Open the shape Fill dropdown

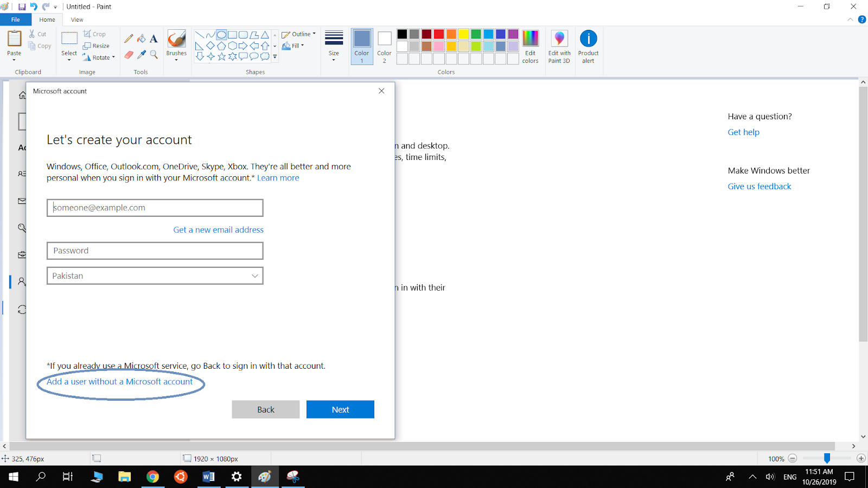(293, 46)
